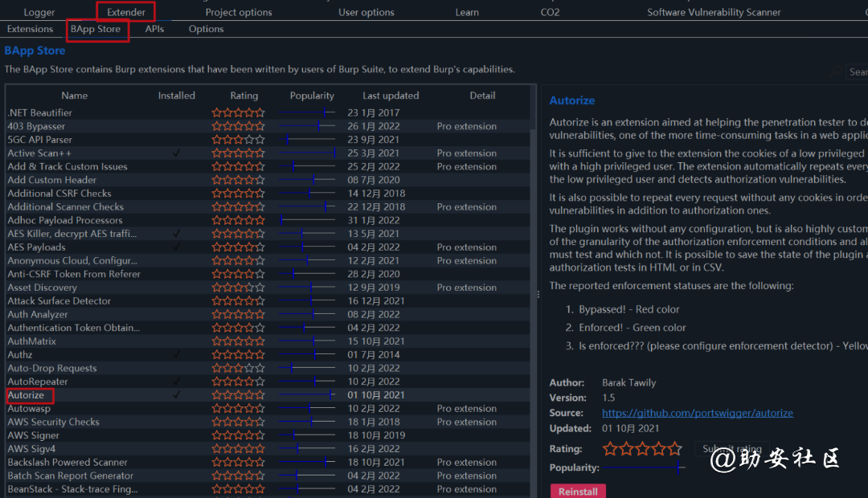The height and width of the screenshot is (498, 868).
Task: Open the Project options tab
Action: 239,12
